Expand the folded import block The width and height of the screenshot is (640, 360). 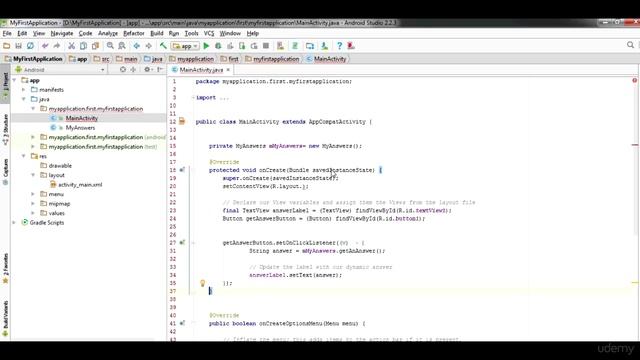193,98
